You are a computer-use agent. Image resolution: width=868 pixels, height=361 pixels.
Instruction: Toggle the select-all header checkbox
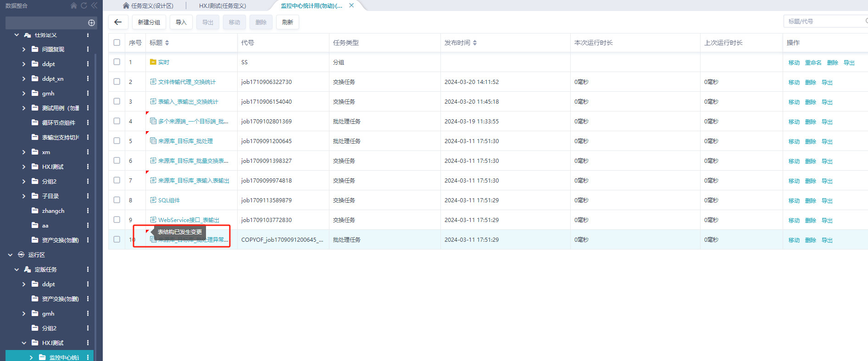(x=117, y=43)
